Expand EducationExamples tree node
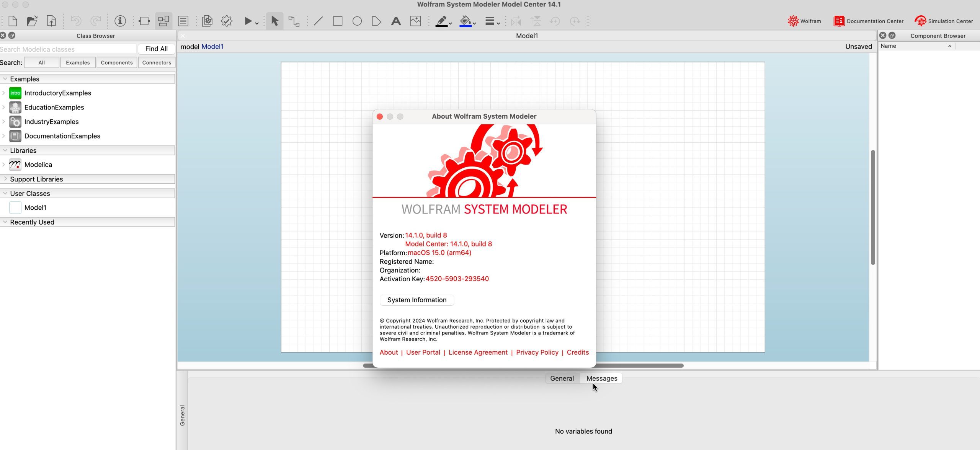Viewport: 980px width, 450px height. pyautogui.click(x=3, y=107)
